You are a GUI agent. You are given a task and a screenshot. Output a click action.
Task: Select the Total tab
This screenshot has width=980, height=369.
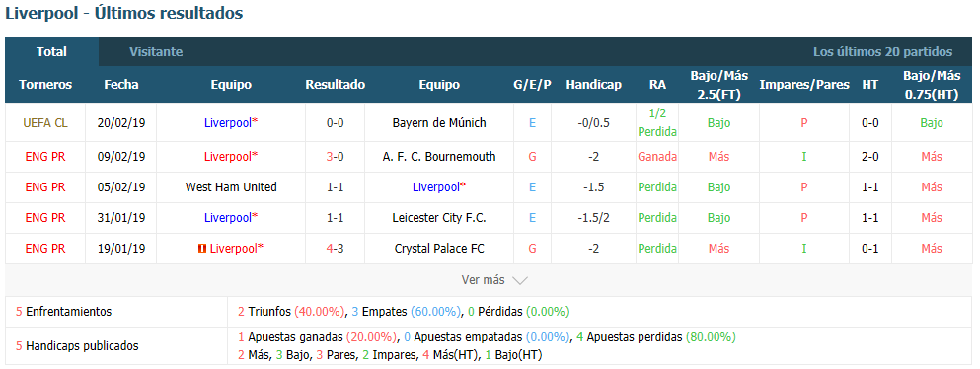[52, 52]
